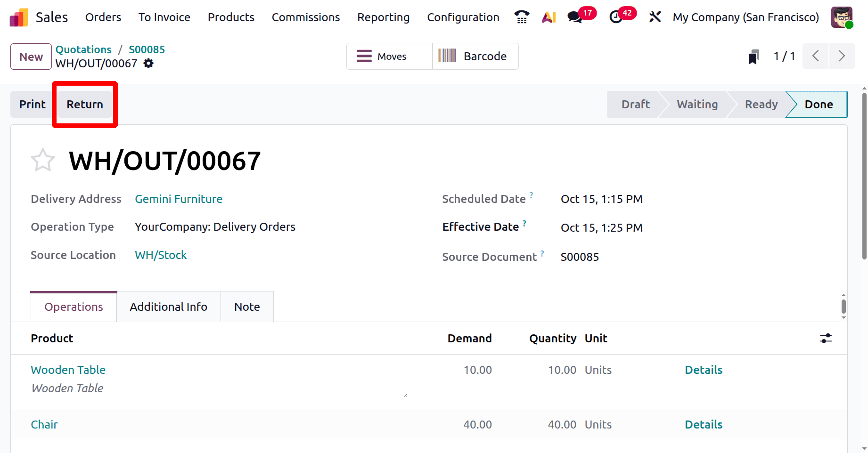868x453 pixels.
Task: Open the gear actions menu beside WH/OUT/00067
Action: [148, 63]
